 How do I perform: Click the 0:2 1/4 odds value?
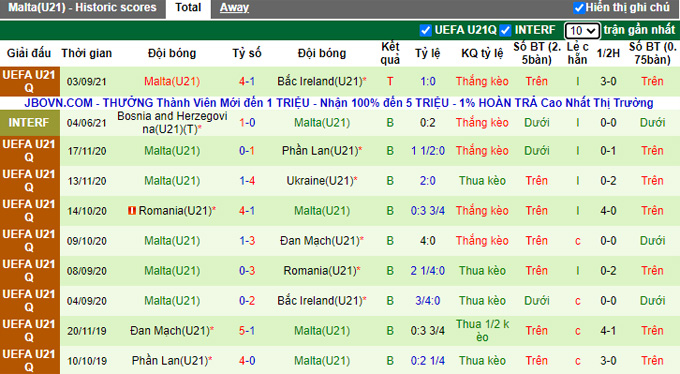click(428, 361)
